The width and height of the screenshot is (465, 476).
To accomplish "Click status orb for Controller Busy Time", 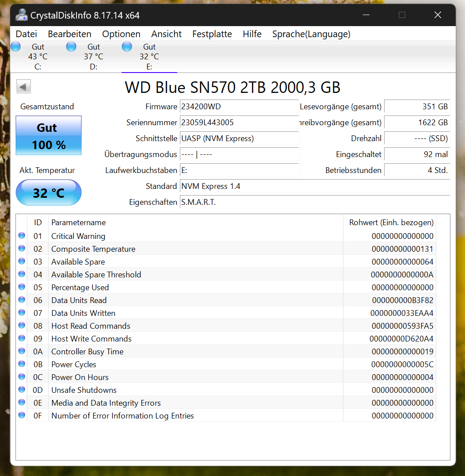I will click(x=22, y=351).
